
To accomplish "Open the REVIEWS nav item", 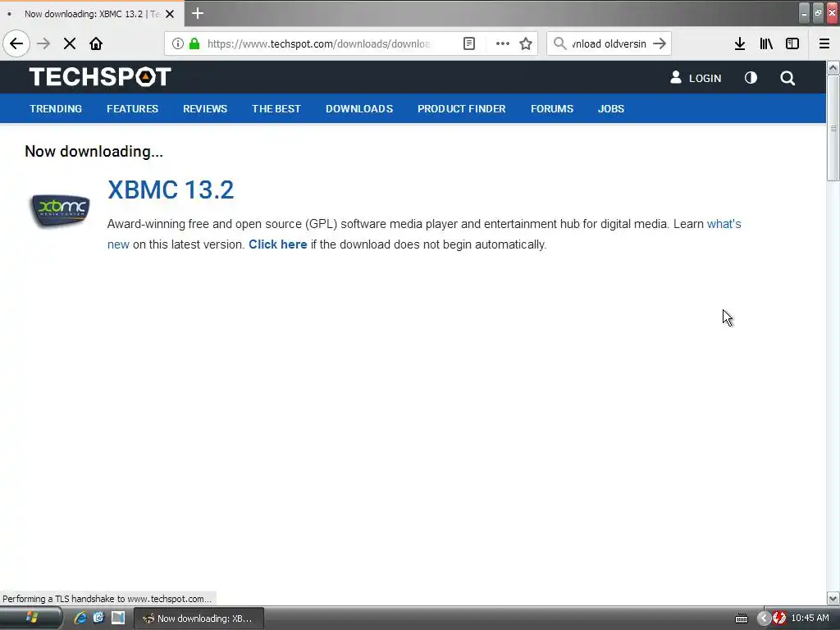I will point(205,109).
